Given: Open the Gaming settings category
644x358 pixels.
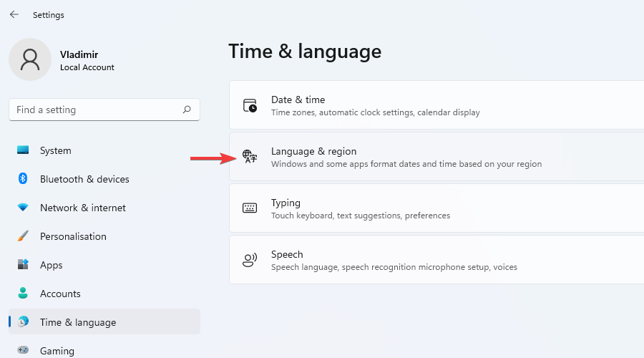Looking at the screenshot, I should 57,351.
